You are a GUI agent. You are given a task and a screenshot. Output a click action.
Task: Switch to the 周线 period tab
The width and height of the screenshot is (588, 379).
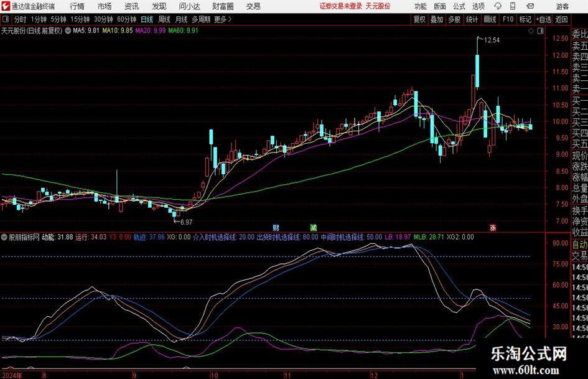click(x=164, y=19)
